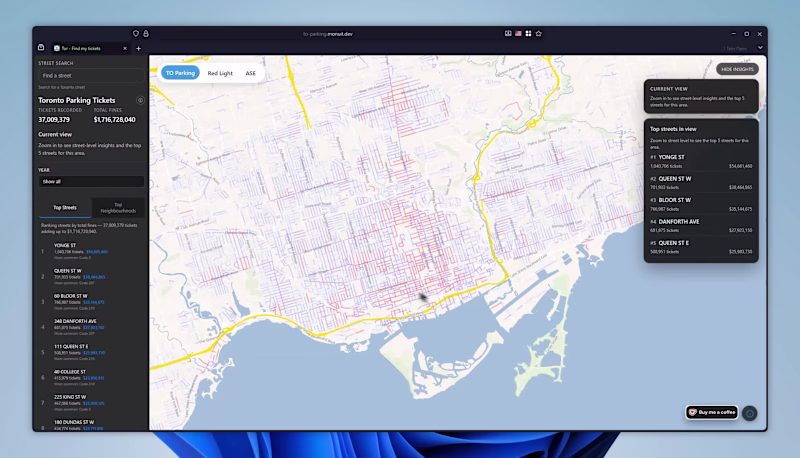Click the 'Top streets in view' heading
Viewport: 800px width, 458px height.
click(673, 129)
